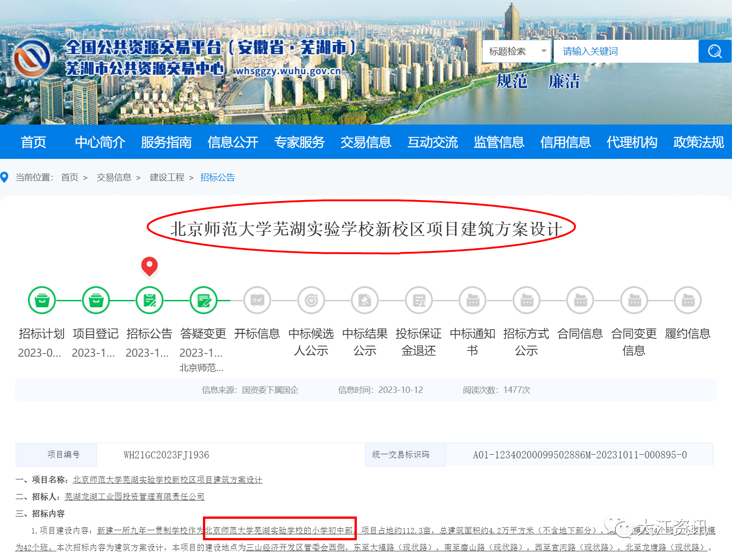Click the 开标信息 stage icon

[x=257, y=300]
